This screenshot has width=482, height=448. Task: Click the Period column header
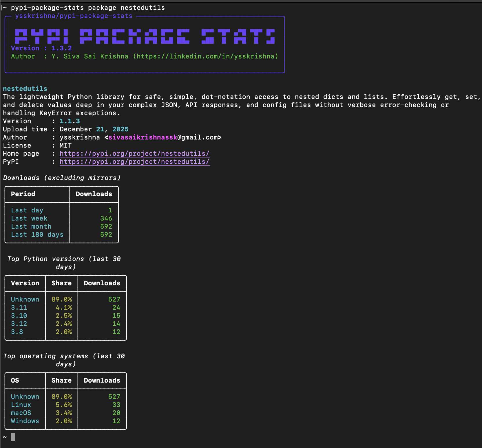(23, 194)
